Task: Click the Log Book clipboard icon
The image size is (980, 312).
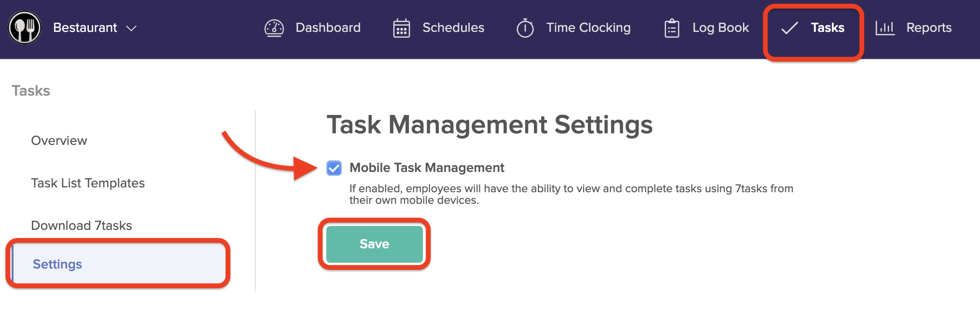Action: (672, 28)
